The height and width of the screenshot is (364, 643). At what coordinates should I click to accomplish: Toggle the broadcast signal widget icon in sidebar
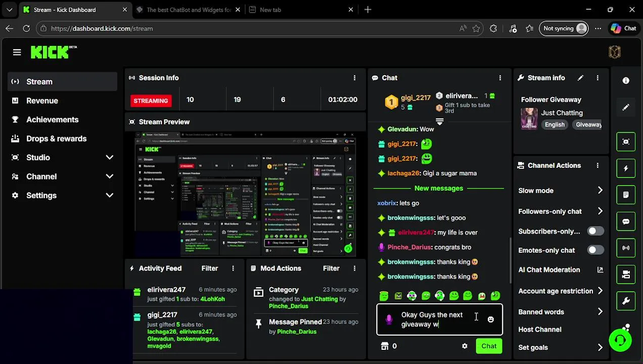626,248
